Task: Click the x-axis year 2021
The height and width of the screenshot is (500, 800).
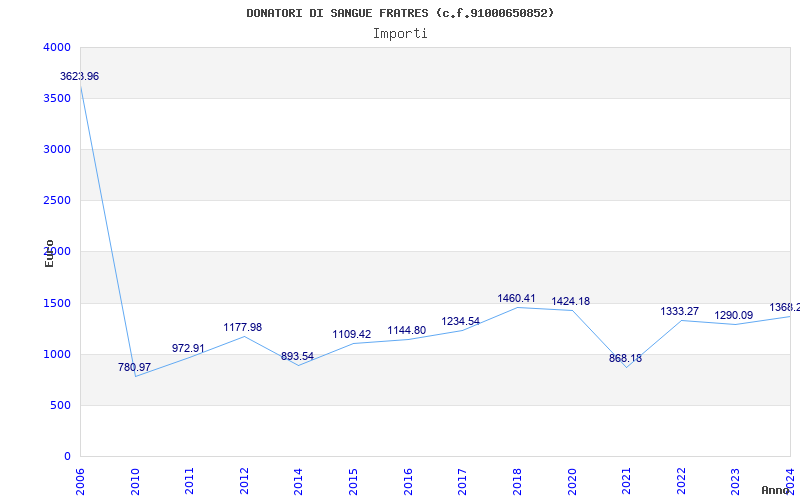Action: point(627,482)
